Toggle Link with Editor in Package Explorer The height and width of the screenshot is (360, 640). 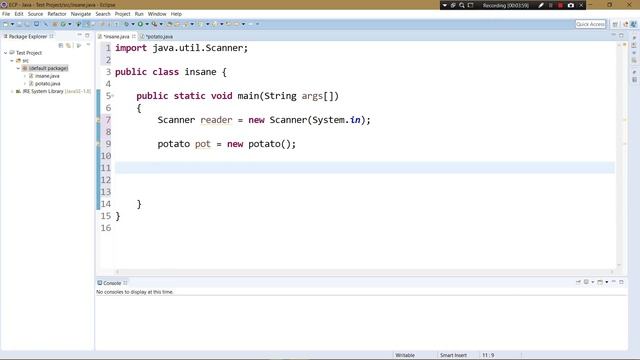click(69, 45)
